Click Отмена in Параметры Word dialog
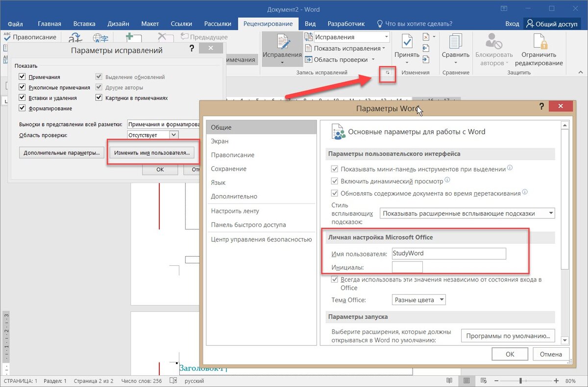The height and width of the screenshot is (387, 588). pos(551,354)
